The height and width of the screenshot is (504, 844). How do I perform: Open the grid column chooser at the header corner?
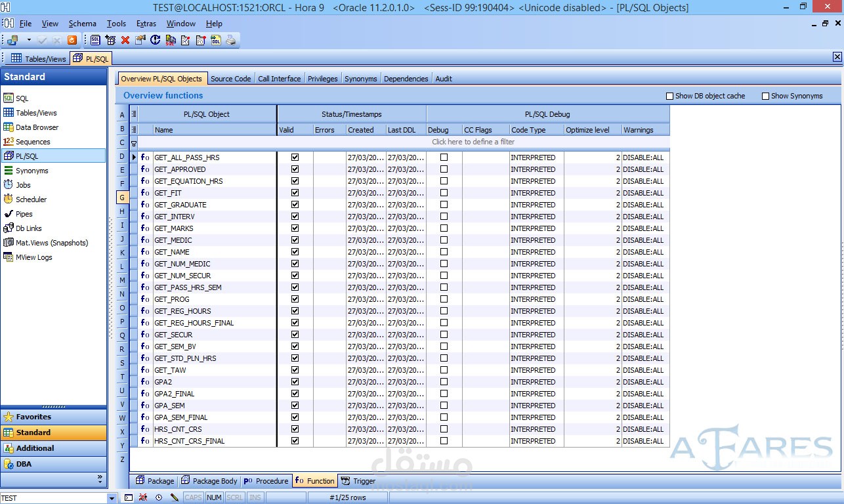[x=134, y=114]
